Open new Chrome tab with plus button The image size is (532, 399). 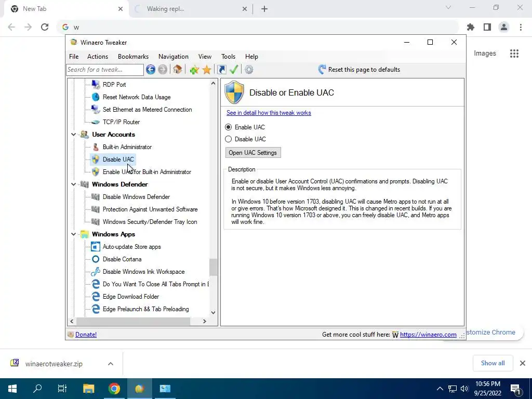264,9
